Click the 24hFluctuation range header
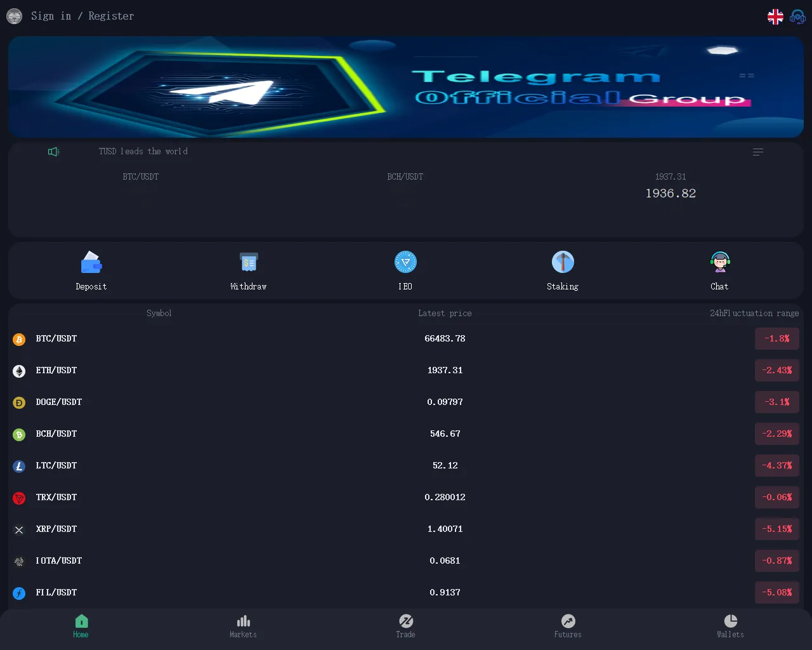 pos(754,314)
